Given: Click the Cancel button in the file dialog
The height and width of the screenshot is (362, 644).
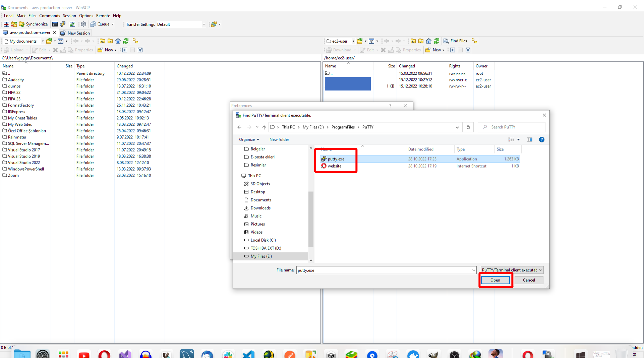Looking at the screenshot, I should [x=529, y=280].
